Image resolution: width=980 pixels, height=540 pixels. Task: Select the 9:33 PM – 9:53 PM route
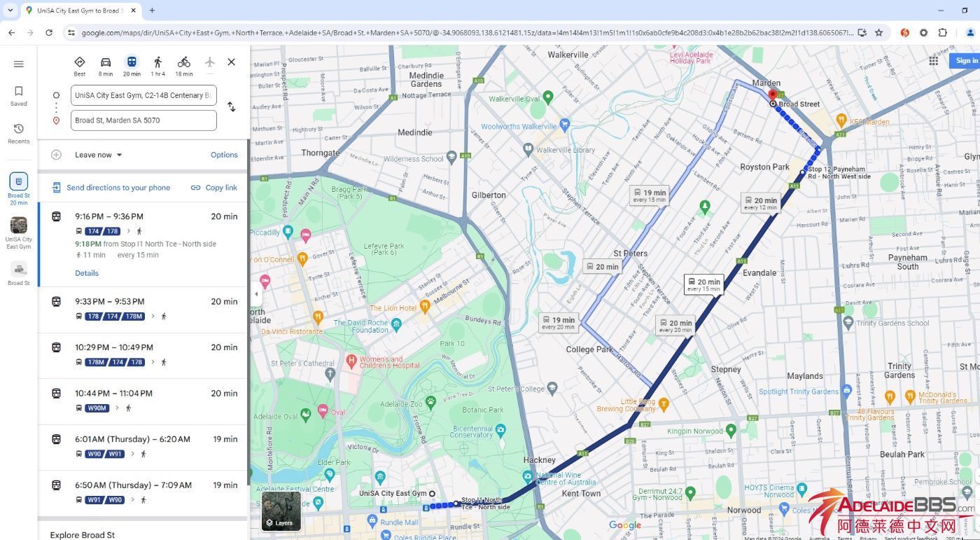click(x=143, y=309)
